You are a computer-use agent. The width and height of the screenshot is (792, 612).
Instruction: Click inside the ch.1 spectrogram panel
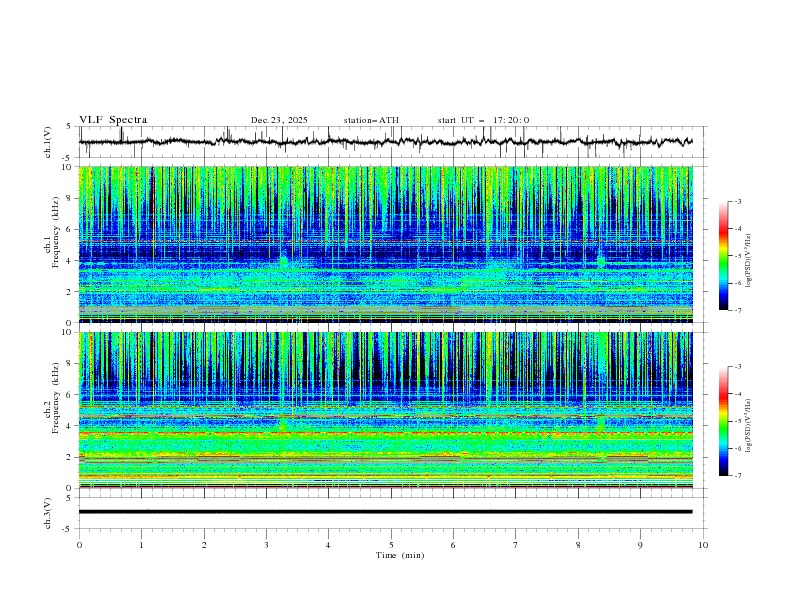pyautogui.click(x=385, y=244)
